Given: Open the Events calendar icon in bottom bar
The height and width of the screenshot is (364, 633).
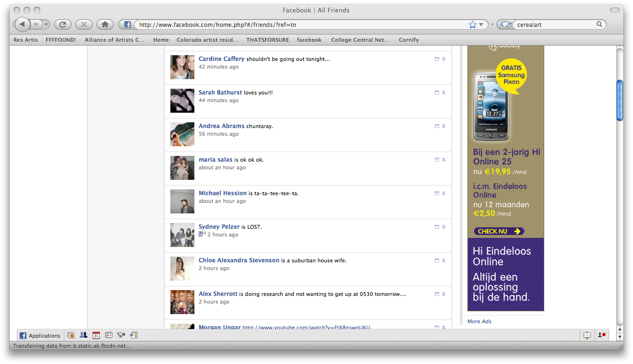Looking at the screenshot, I should coord(96,335).
